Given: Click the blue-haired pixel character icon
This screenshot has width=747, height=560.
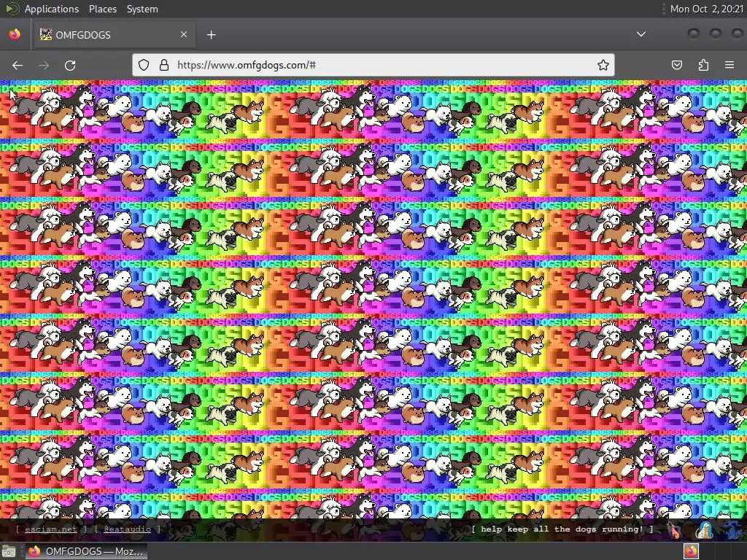Looking at the screenshot, I should coord(705,530).
